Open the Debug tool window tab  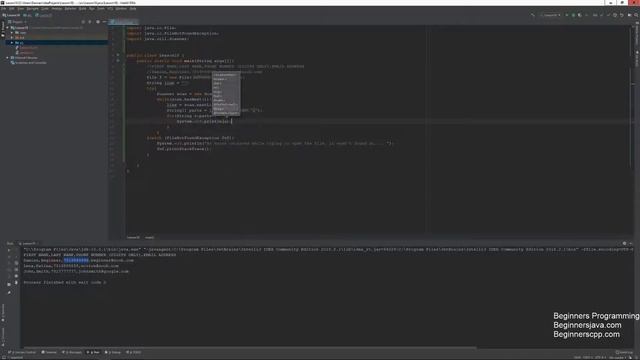[113, 352]
